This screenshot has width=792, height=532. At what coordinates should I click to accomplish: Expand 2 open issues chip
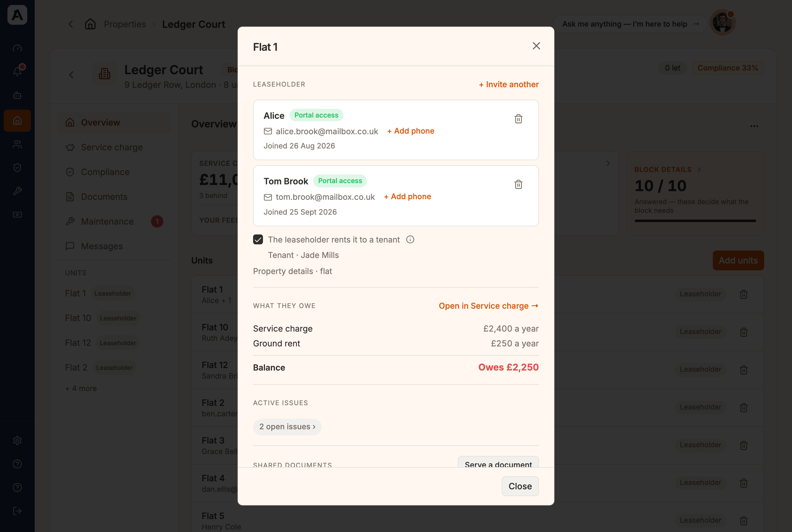tap(287, 427)
